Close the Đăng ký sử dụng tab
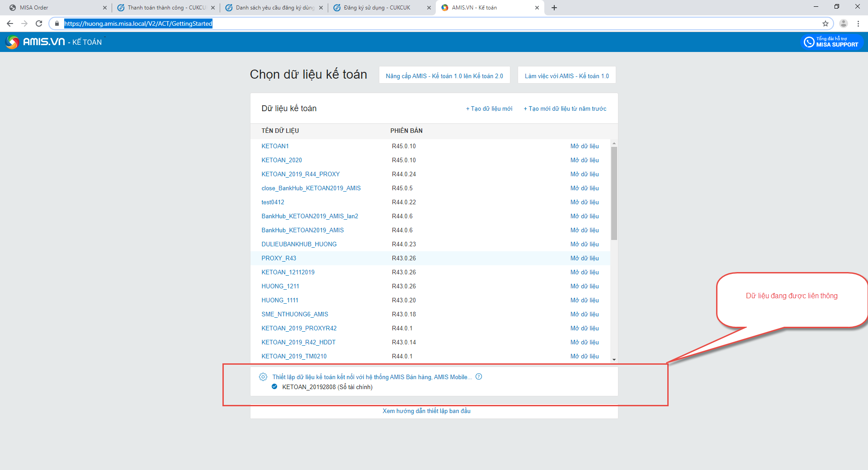Screen dimensions: 868x470 click(429, 8)
